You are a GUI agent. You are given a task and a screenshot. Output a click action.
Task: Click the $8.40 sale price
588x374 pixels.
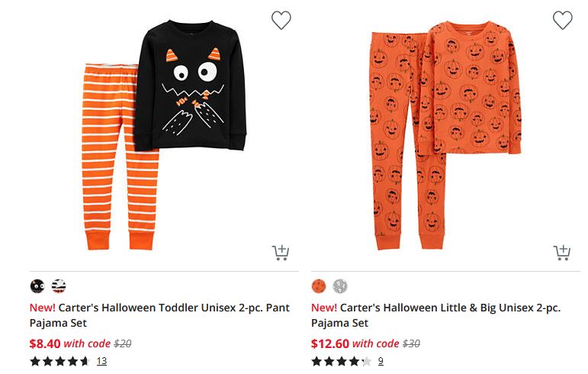point(44,343)
